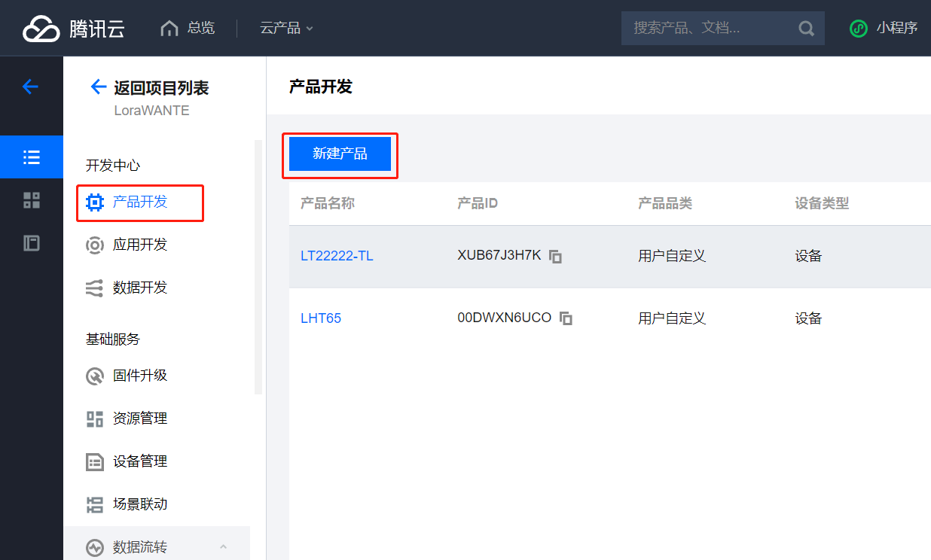Open 产品开发 in the sidebar menu
The width and height of the screenshot is (931, 560).
pos(140,202)
